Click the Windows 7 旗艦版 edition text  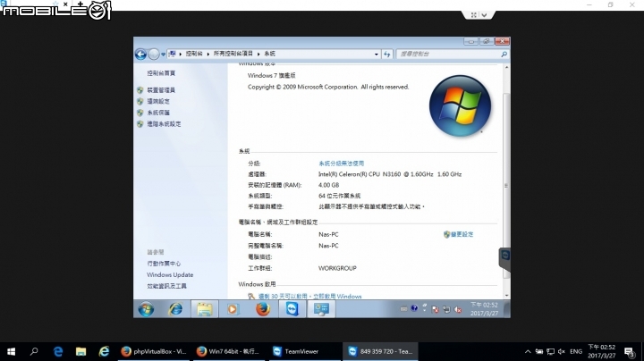click(x=272, y=75)
